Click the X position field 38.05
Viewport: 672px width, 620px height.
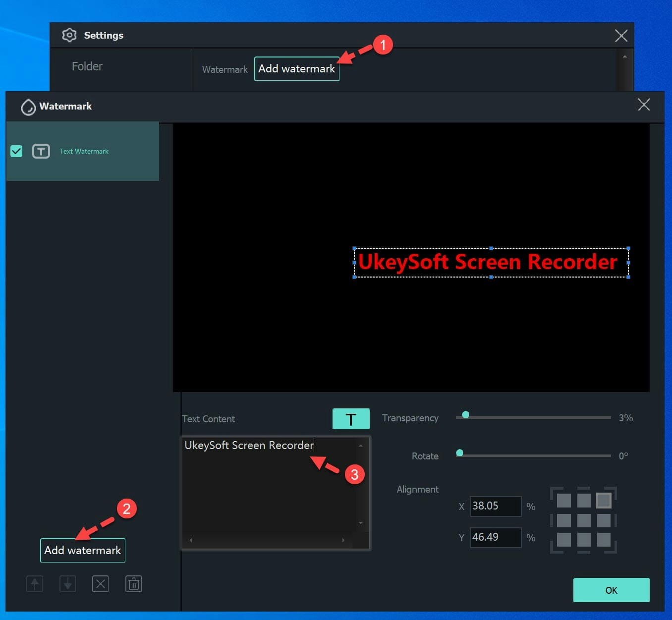(x=496, y=506)
